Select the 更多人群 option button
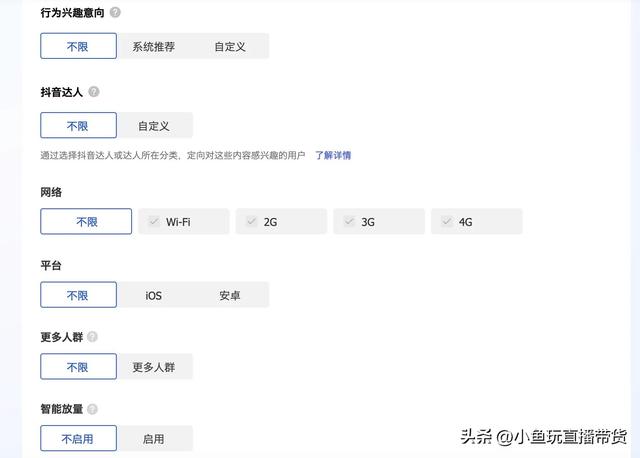The width and height of the screenshot is (640, 458). pyautogui.click(x=154, y=367)
